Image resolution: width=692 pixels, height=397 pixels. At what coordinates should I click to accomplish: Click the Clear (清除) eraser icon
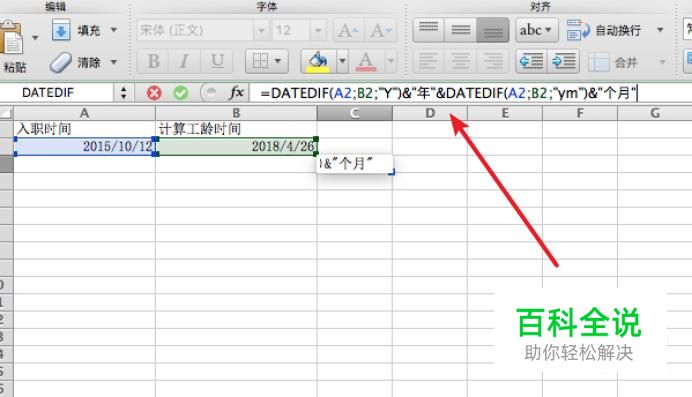click(60, 62)
